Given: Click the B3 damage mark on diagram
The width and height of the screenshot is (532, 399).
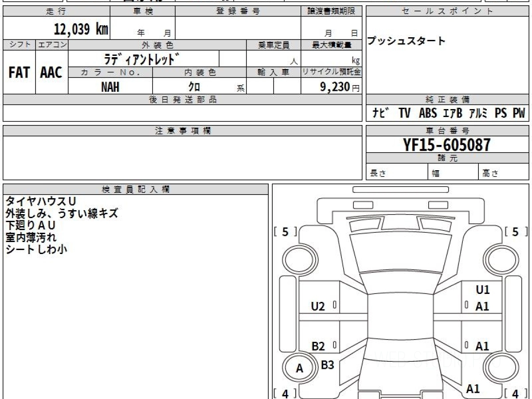Looking at the screenshot, I should 327,365.
